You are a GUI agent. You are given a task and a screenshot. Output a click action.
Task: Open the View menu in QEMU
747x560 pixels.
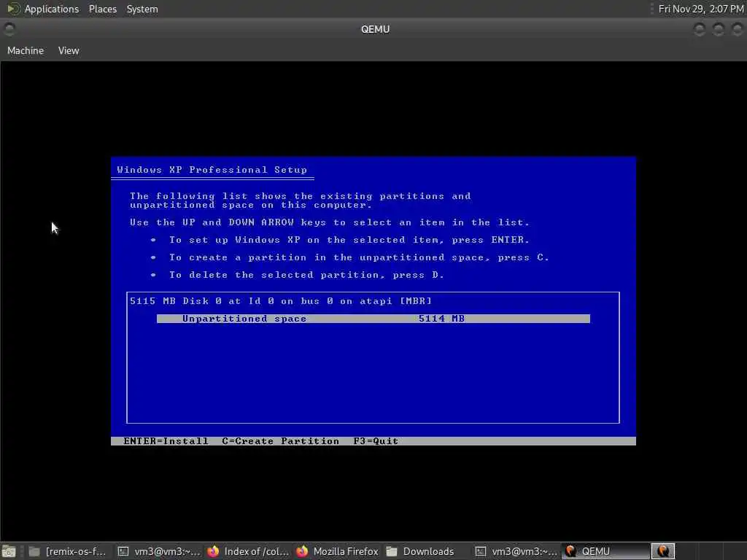point(69,50)
